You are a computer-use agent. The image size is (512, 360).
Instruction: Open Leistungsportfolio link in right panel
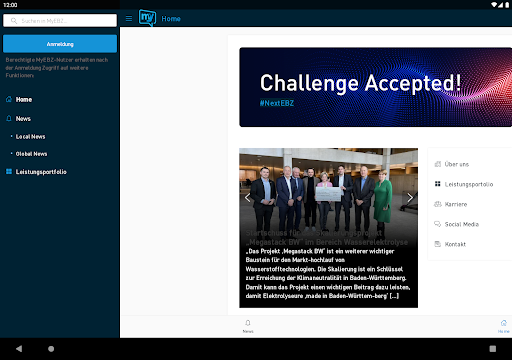point(469,184)
